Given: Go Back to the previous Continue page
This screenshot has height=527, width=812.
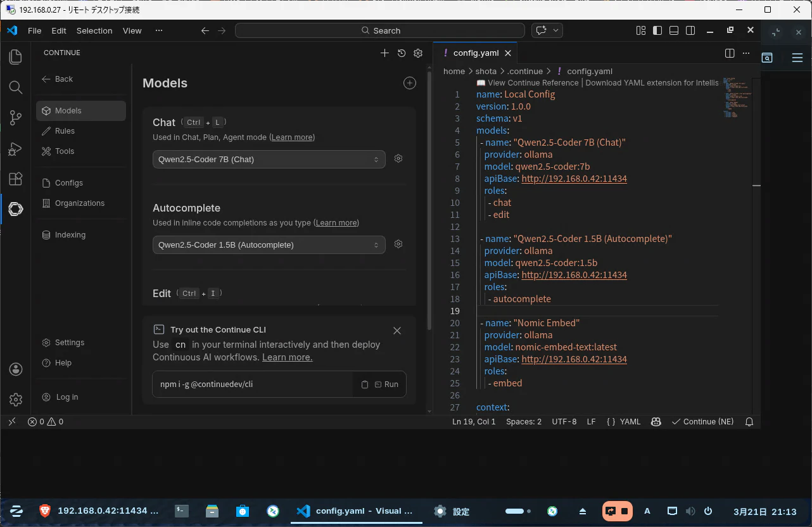Looking at the screenshot, I should pos(58,79).
